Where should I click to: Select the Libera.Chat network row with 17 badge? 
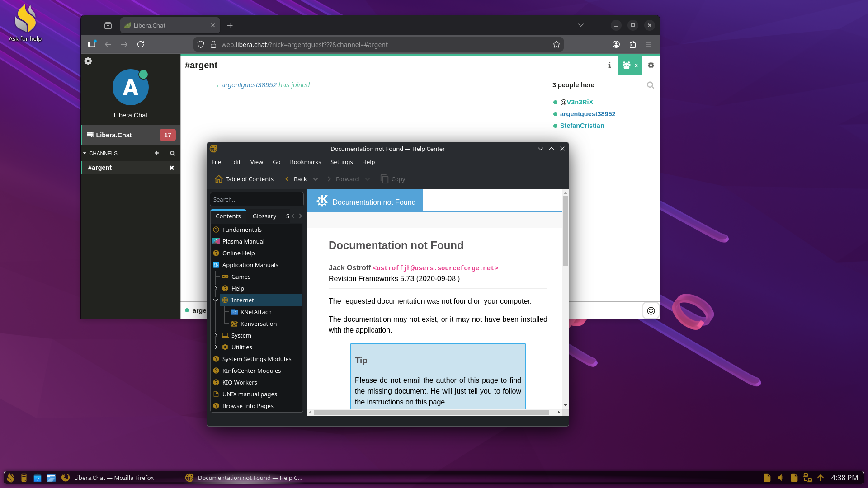[x=131, y=135]
